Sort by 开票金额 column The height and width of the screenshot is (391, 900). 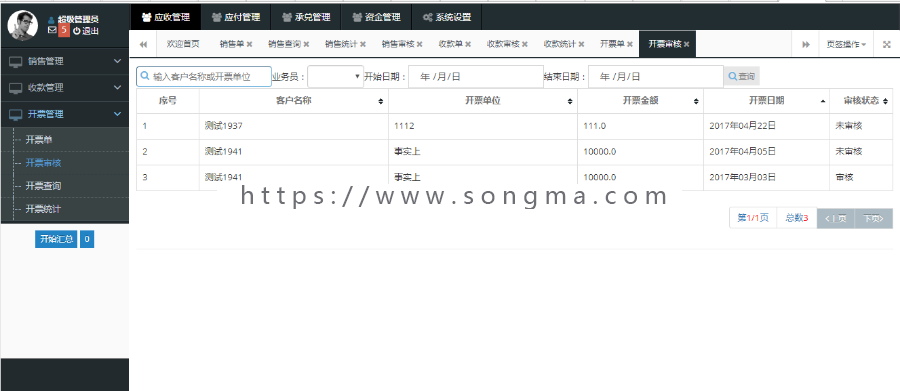tap(641, 100)
